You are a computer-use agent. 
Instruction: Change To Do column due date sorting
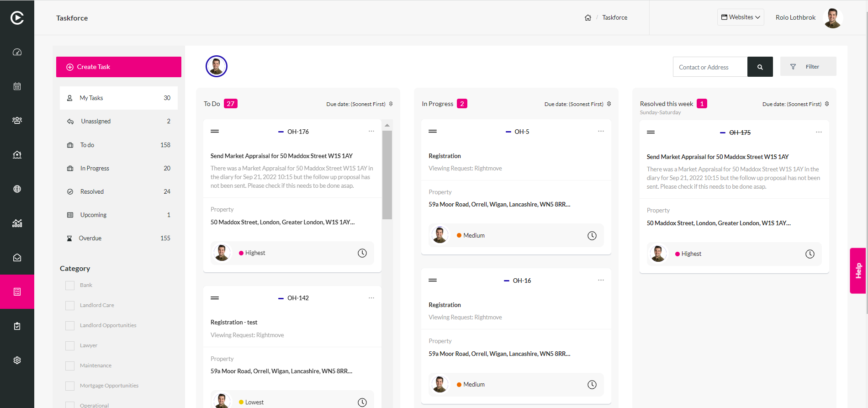(359, 104)
